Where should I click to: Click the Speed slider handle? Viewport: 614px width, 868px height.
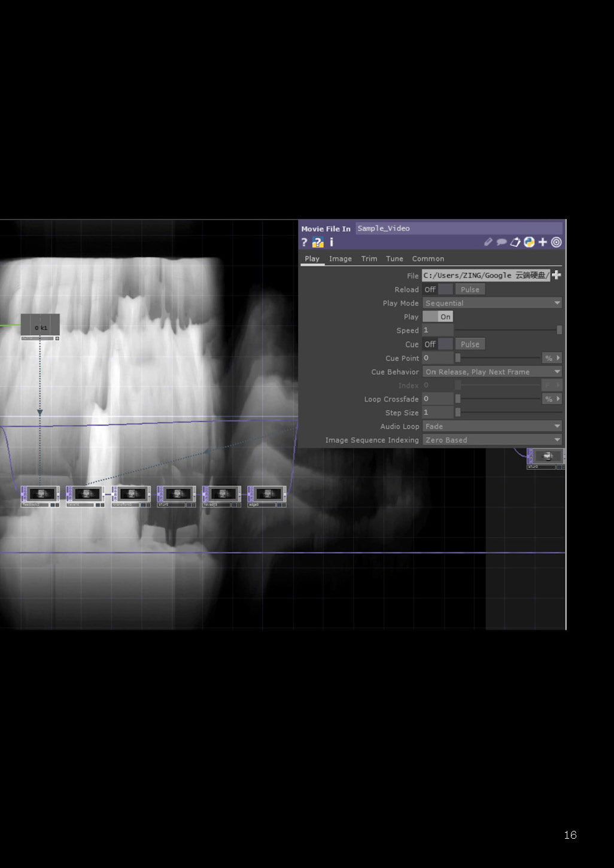[559, 330]
